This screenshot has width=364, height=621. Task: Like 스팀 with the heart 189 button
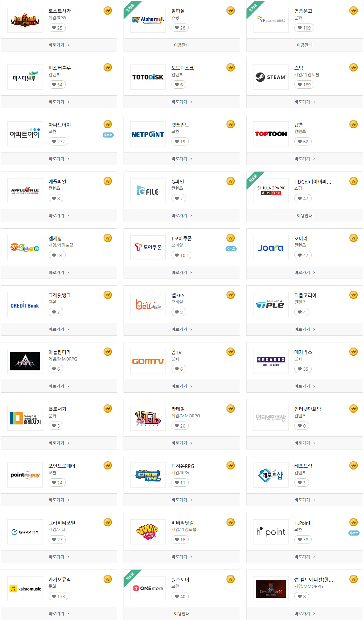tap(304, 85)
